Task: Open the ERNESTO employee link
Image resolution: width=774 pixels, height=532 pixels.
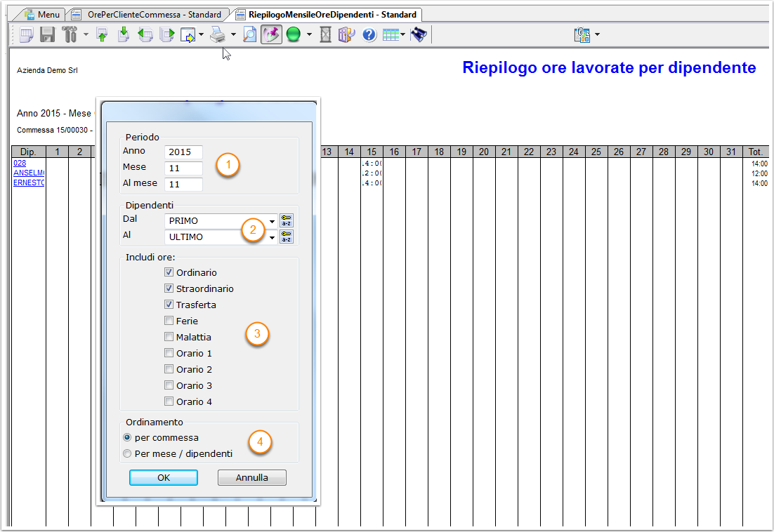Action: point(29,183)
